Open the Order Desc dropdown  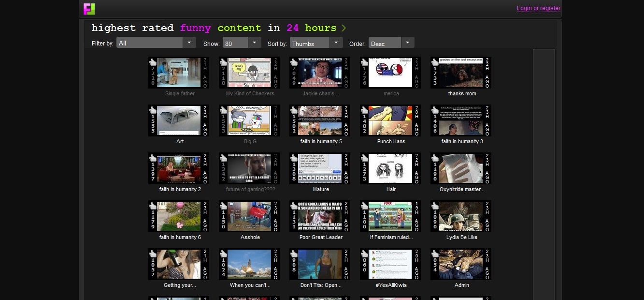click(408, 43)
